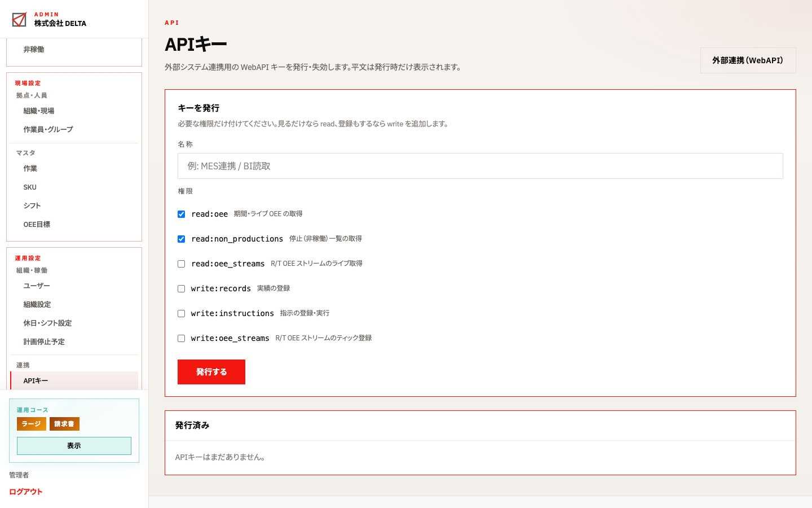Select 休日・シフト設定 menu item
Image resolution: width=812 pixels, height=508 pixels.
(x=74, y=323)
